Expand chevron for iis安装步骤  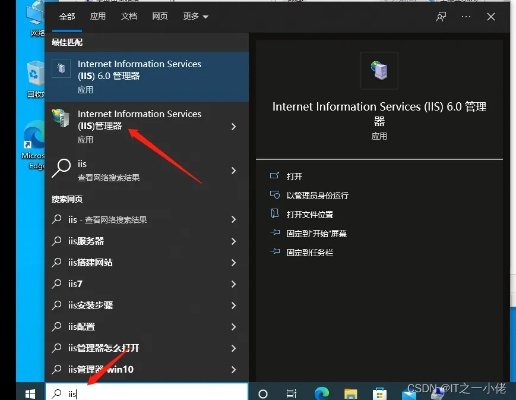click(234, 305)
